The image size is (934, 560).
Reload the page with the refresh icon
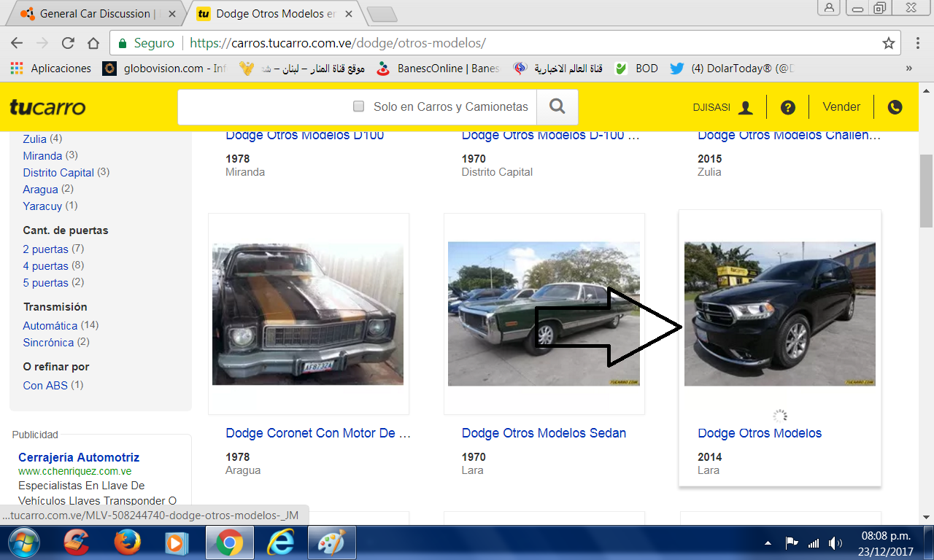click(x=68, y=43)
